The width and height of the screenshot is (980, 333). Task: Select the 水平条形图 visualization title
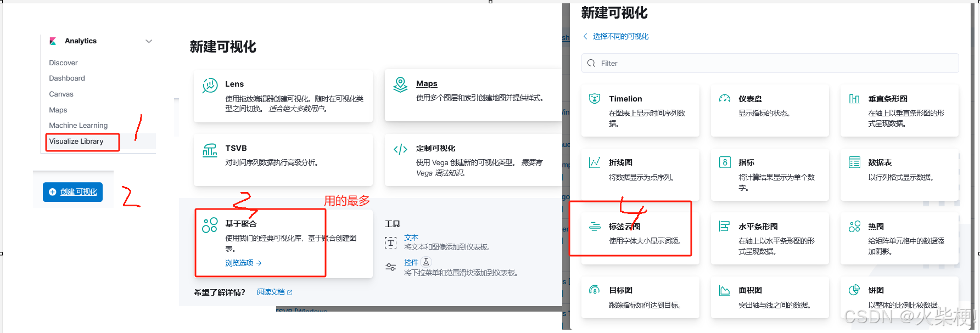[x=758, y=227]
